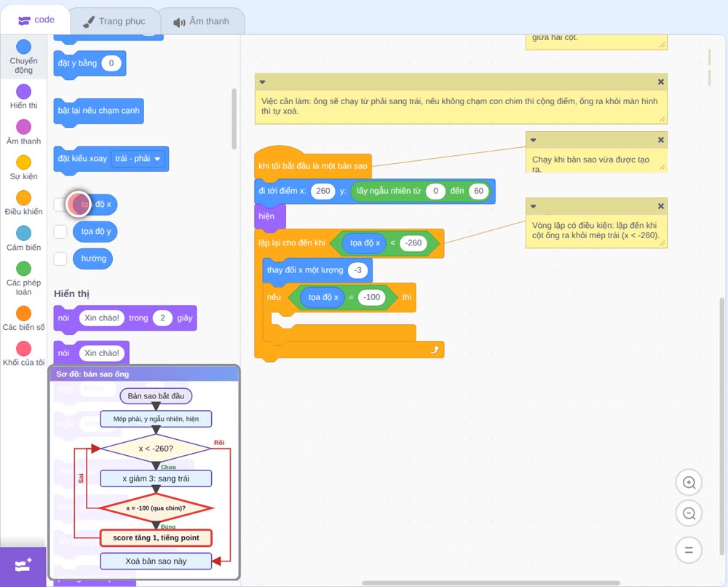Screen dimensions: 728x587
Task: Select the Hiển thị category circle
Action: click(24, 92)
